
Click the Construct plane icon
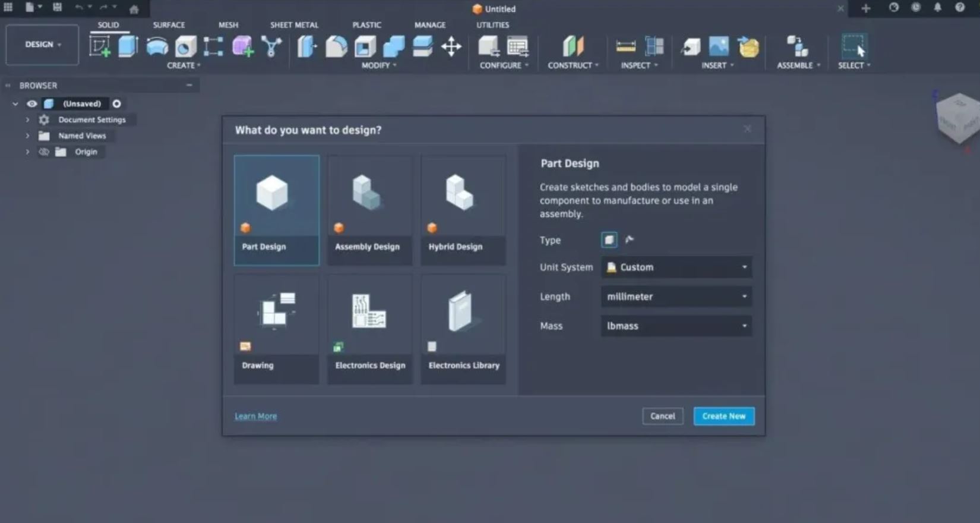click(x=573, y=46)
